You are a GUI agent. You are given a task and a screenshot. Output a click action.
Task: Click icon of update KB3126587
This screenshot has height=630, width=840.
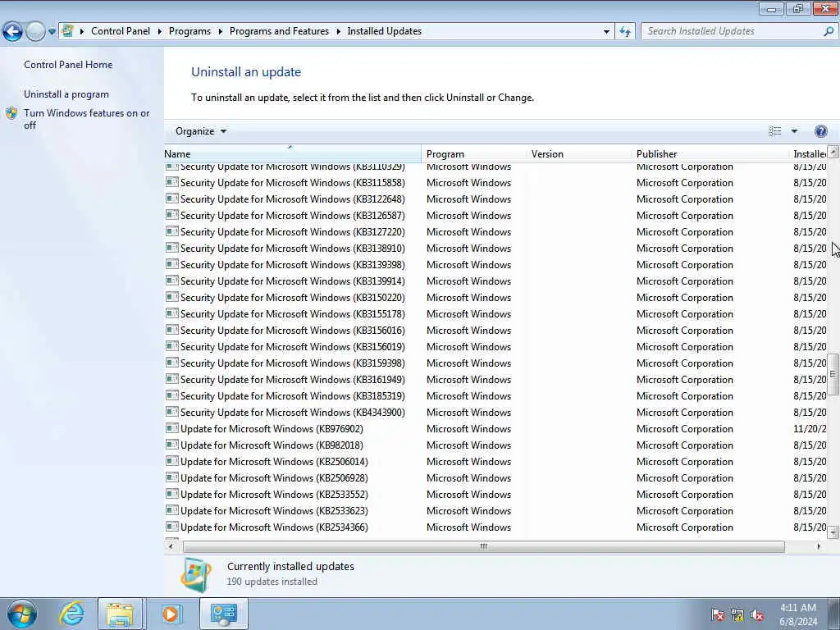click(172, 216)
